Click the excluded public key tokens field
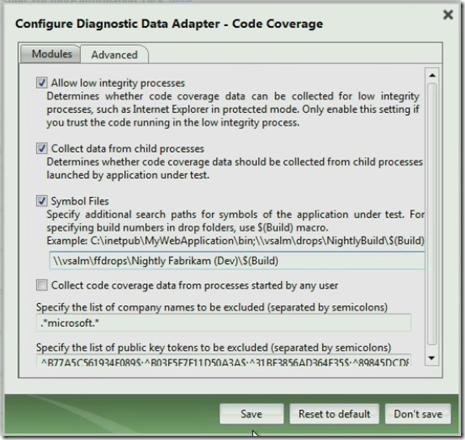This screenshot has width=465, height=440. [223, 361]
